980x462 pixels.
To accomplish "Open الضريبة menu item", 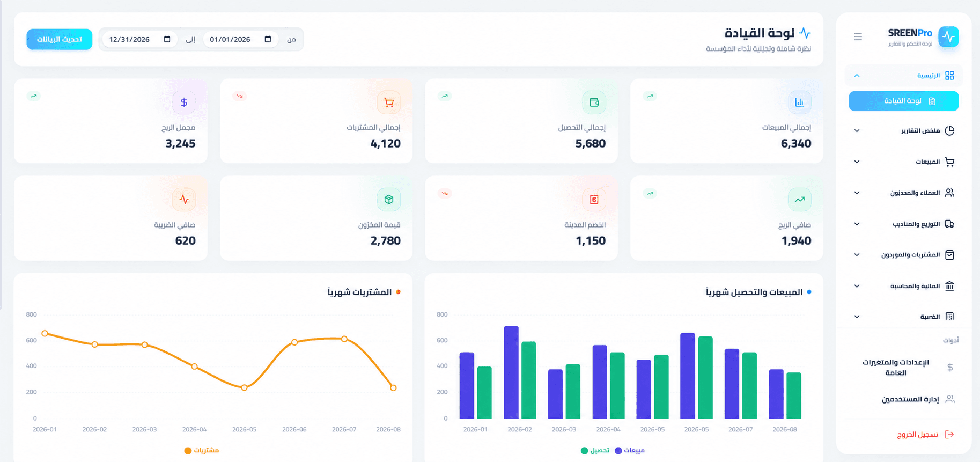I will pos(904,317).
